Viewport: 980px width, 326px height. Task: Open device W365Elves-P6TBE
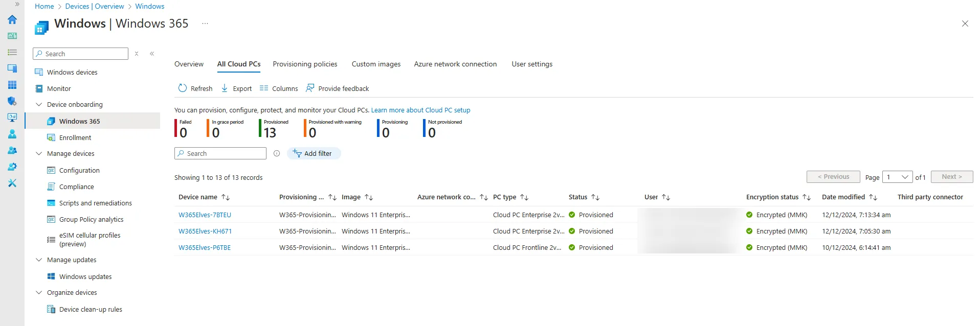coord(205,247)
